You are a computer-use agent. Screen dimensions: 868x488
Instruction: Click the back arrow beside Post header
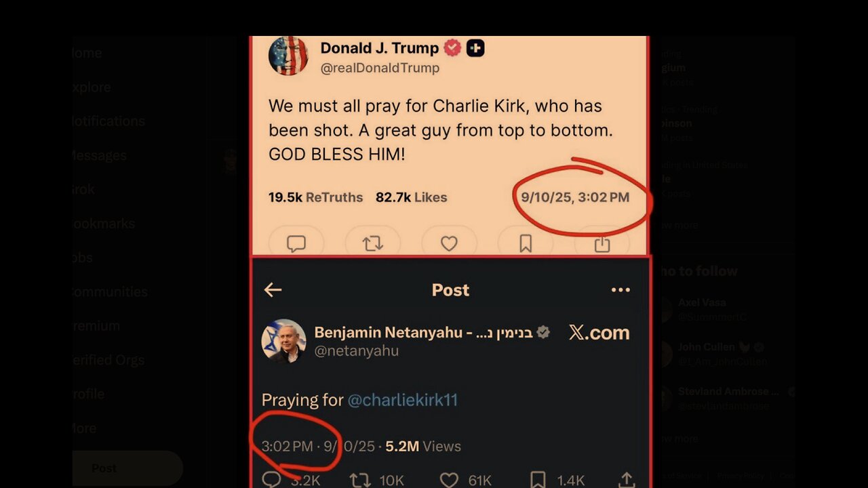(x=273, y=290)
